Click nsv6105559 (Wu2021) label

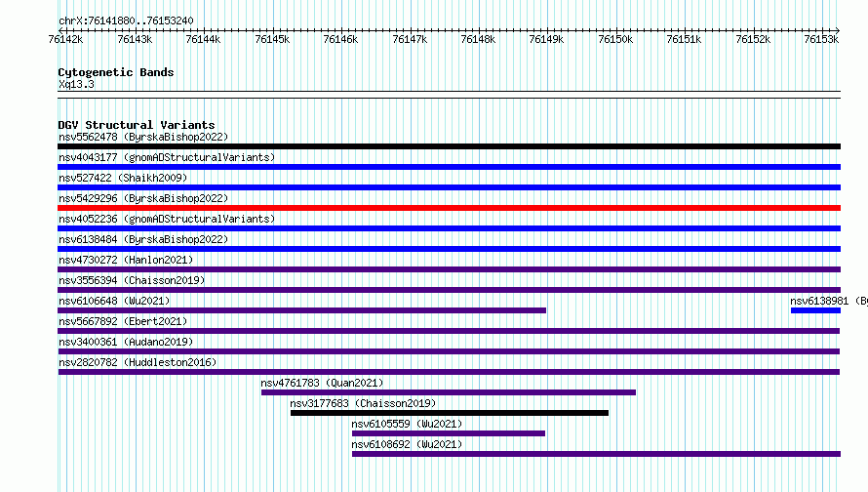point(407,424)
